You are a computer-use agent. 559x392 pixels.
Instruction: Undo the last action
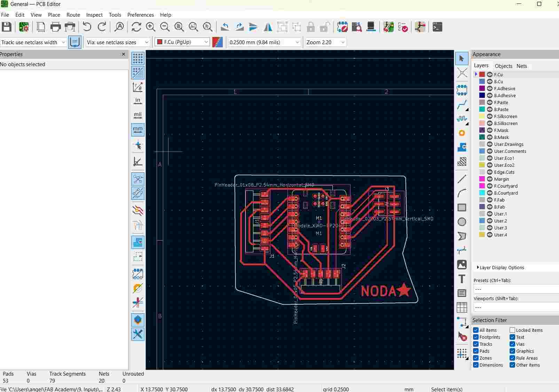(x=87, y=27)
